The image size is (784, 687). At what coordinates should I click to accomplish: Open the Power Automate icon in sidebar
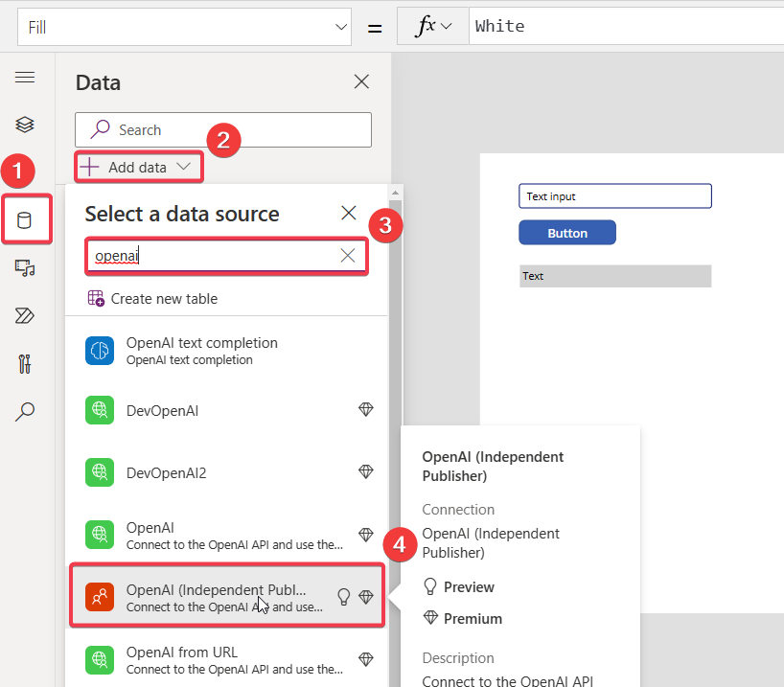25,315
